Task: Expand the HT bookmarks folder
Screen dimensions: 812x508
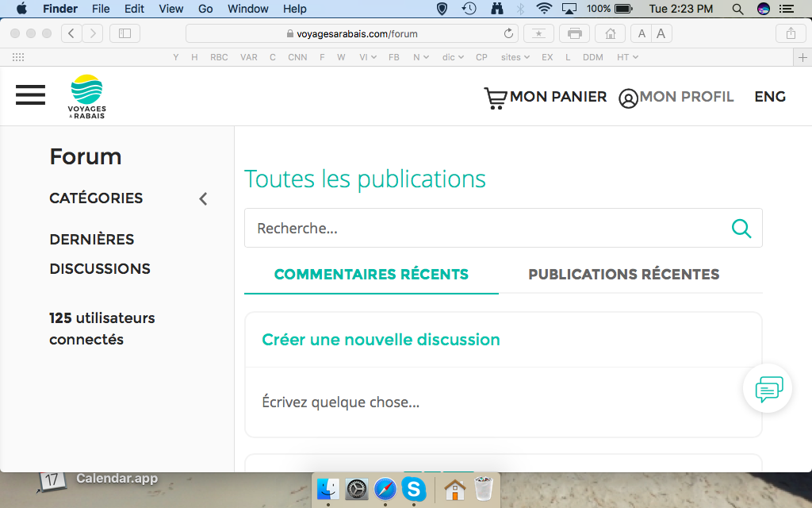Action: (627, 57)
